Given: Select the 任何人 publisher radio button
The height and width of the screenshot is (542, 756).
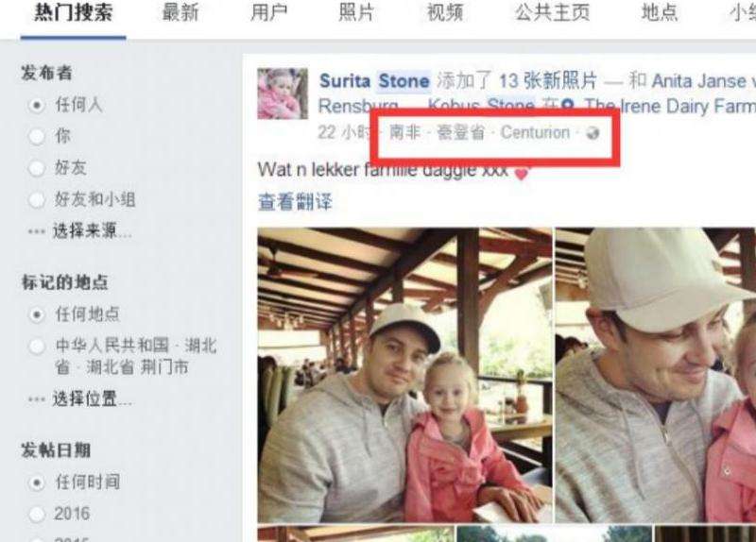Looking at the screenshot, I should [x=37, y=106].
